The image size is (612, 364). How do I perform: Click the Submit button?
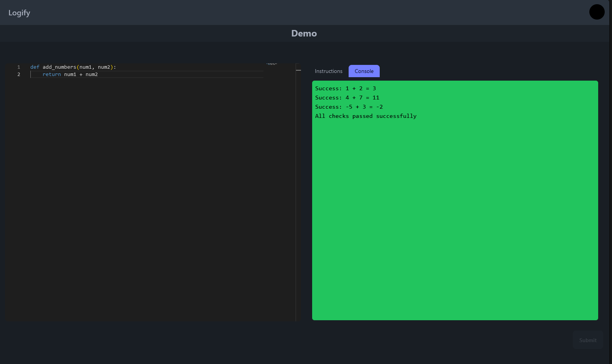pyautogui.click(x=588, y=340)
